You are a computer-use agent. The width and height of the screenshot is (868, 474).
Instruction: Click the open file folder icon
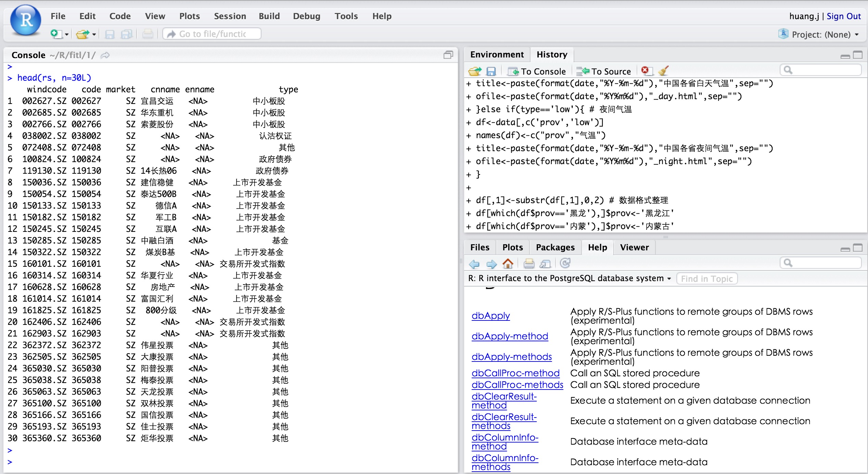82,34
